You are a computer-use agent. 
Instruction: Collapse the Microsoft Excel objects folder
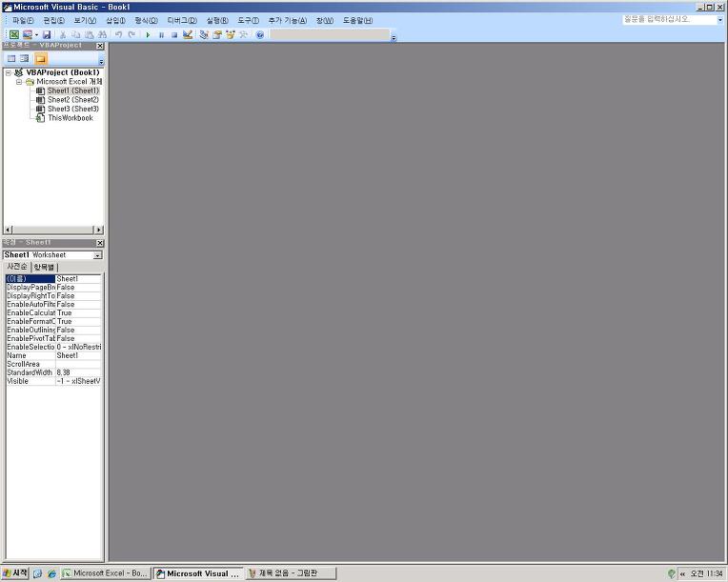point(19,82)
